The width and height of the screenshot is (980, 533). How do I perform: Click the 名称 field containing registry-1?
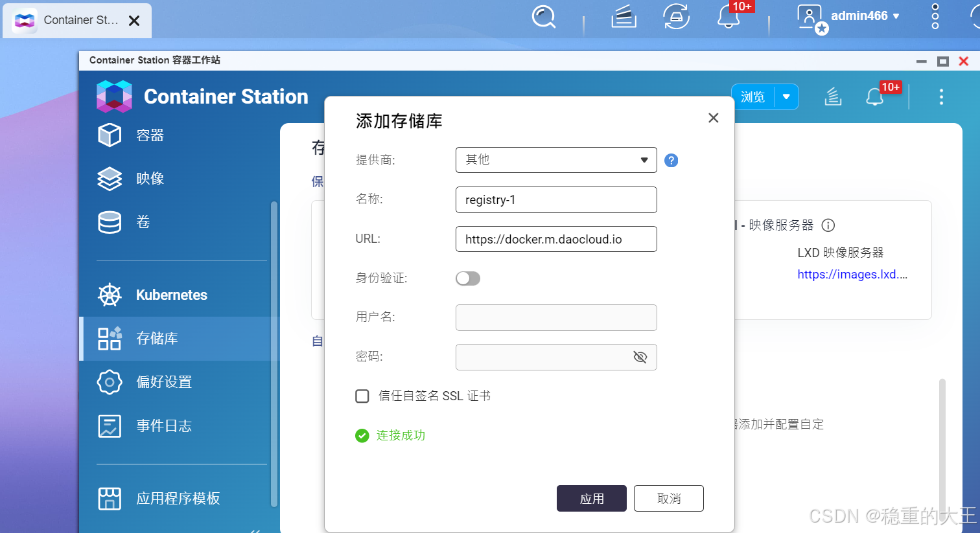click(x=556, y=199)
